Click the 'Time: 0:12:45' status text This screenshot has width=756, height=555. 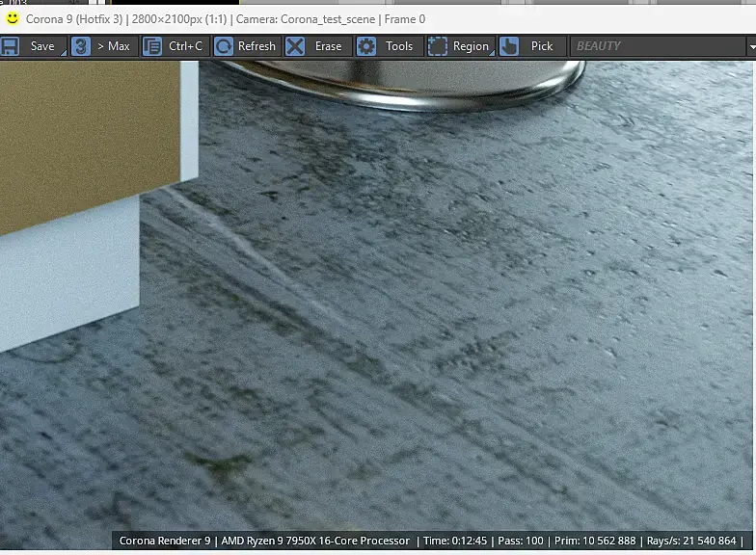(x=455, y=542)
